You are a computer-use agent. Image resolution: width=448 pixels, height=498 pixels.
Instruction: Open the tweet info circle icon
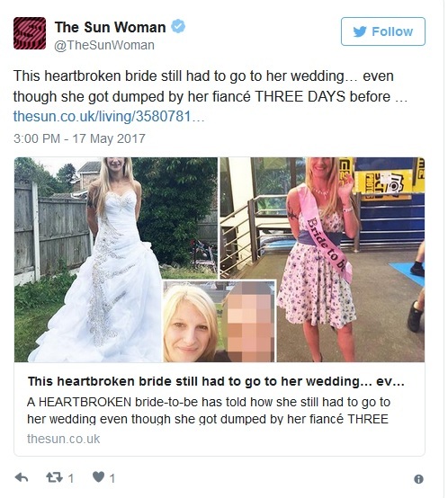click(x=418, y=478)
